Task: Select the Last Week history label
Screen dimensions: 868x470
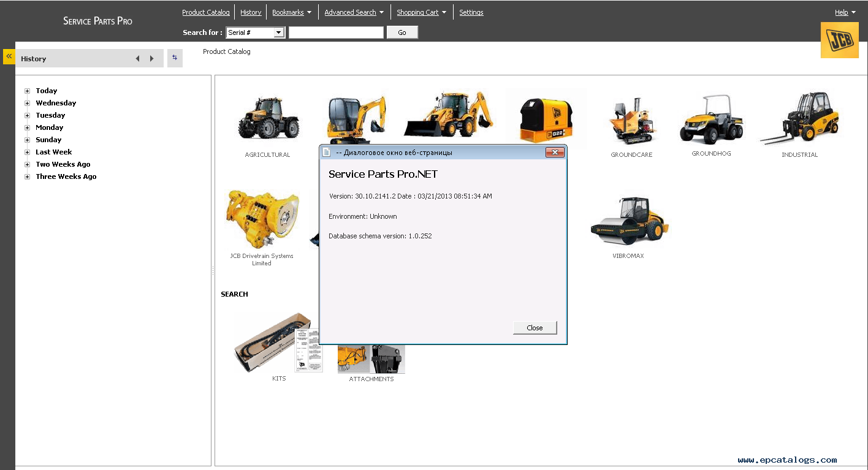Action: (x=54, y=152)
